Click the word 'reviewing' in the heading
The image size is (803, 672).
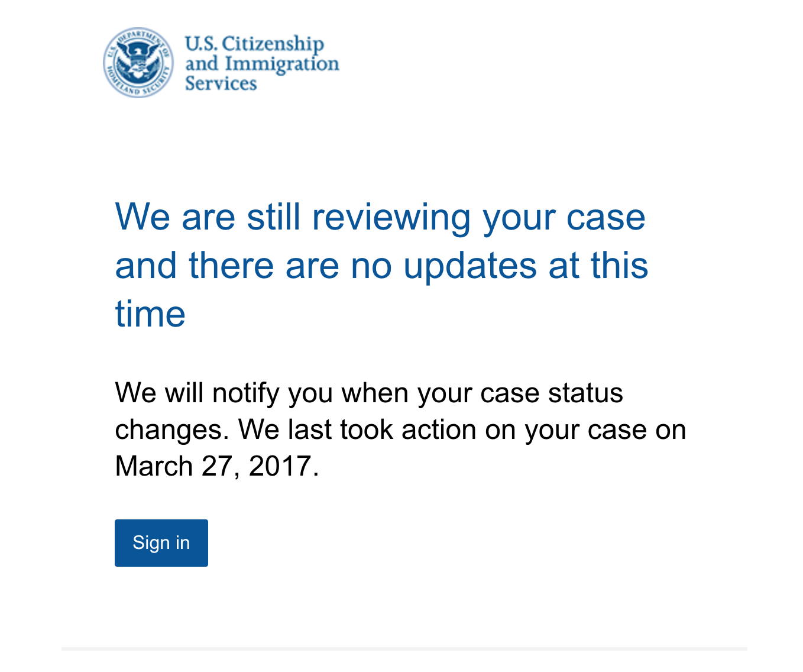391,218
